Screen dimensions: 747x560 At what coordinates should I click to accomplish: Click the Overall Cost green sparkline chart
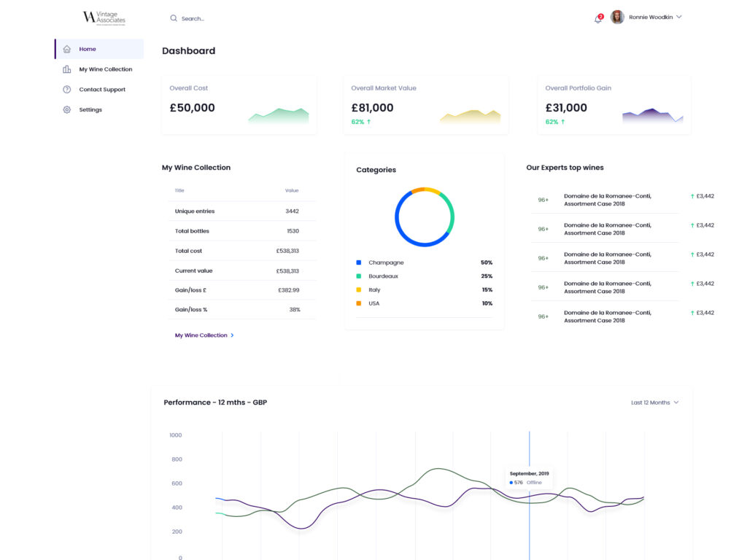(x=279, y=116)
